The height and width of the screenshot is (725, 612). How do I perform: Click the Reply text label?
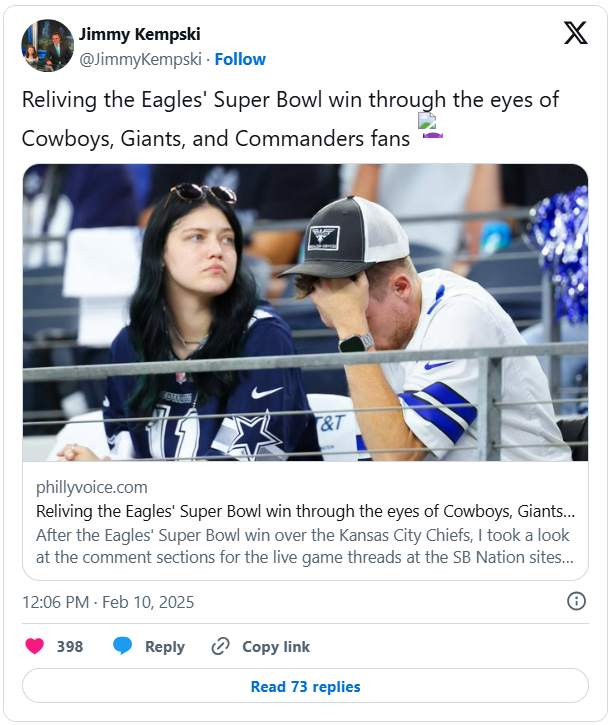coord(165,646)
